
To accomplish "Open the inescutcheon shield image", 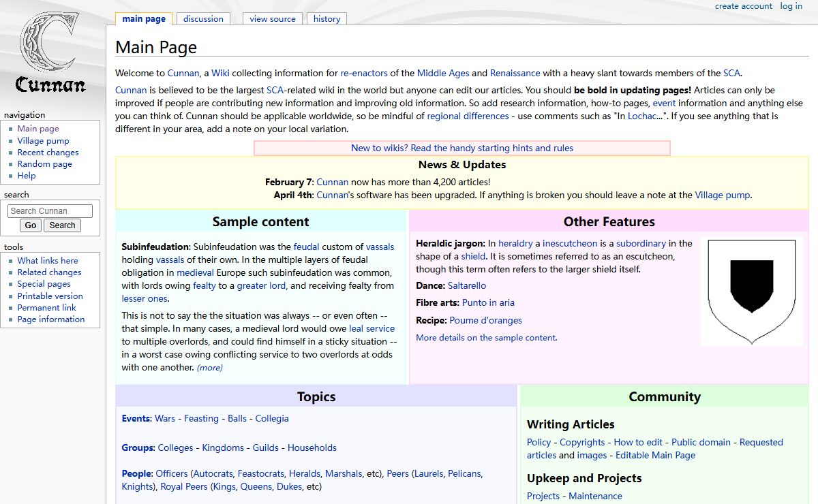I will 751,292.
